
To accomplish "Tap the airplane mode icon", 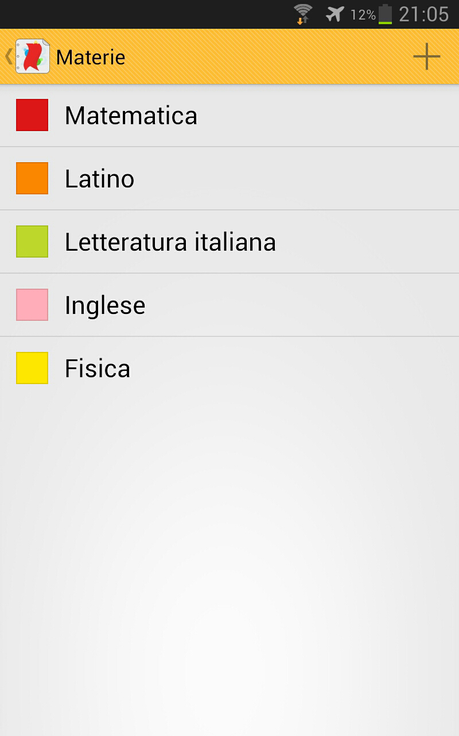I will pos(335,14).
